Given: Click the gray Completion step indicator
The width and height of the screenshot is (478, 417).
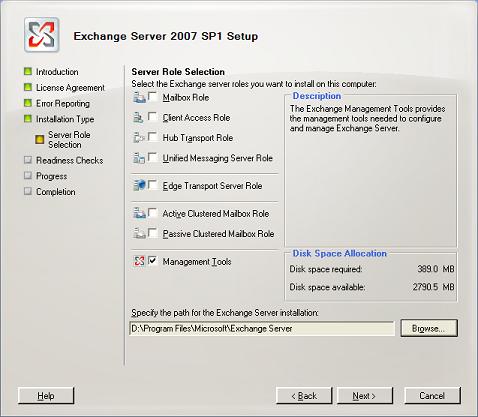Looking at the screenshot, I should click(28, 191).
